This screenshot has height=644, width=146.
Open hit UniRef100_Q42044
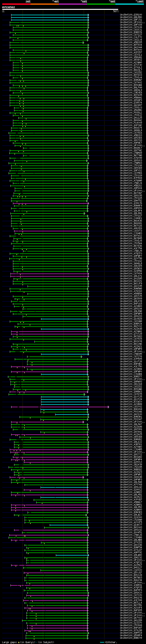tap(131, 48)
